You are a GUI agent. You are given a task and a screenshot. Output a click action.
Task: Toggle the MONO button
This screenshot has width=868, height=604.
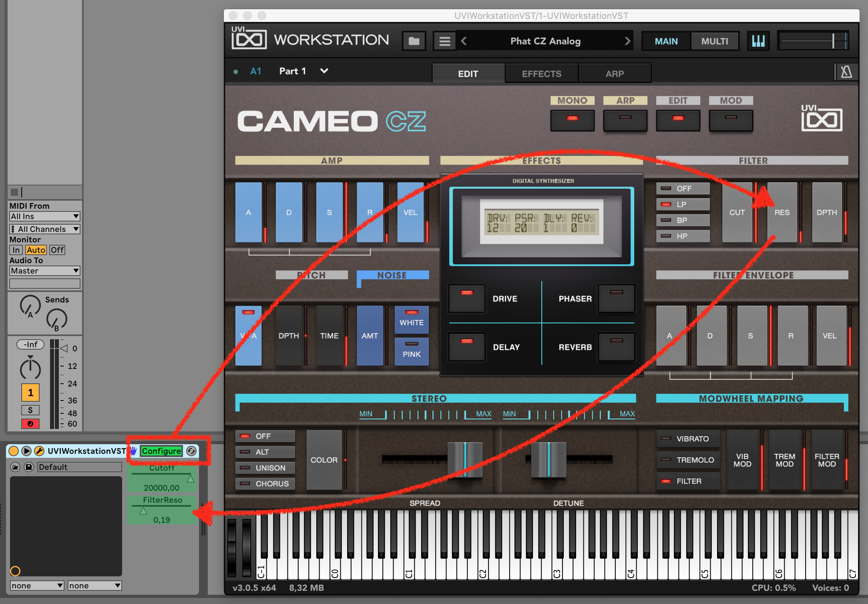572,121
